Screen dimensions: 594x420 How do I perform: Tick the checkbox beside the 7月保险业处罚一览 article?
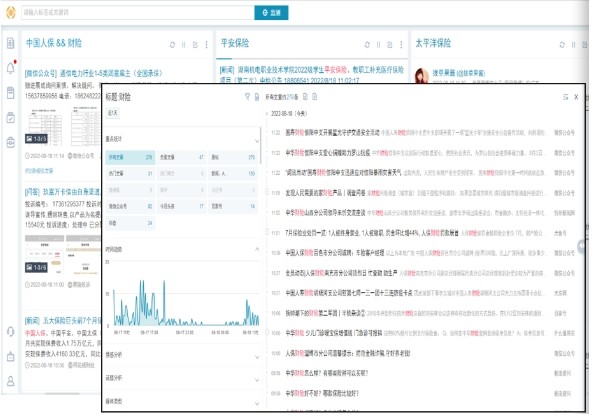pos(267,233)
